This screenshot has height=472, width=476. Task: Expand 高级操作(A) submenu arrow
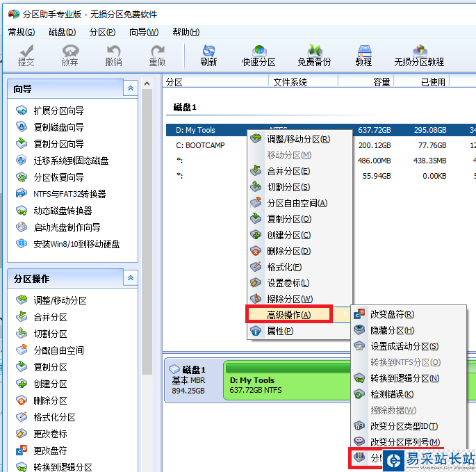345,314
